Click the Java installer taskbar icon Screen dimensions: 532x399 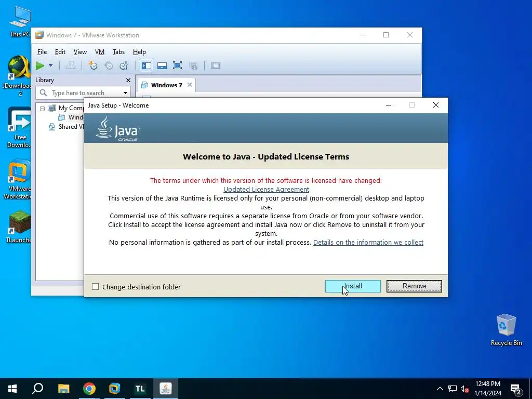166,389
